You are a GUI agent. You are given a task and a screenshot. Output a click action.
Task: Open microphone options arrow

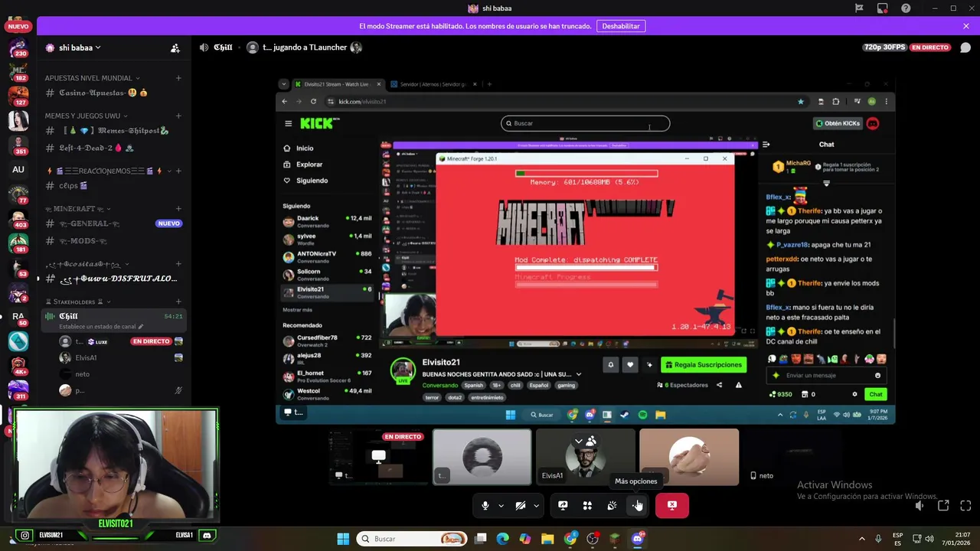point(501,505)
